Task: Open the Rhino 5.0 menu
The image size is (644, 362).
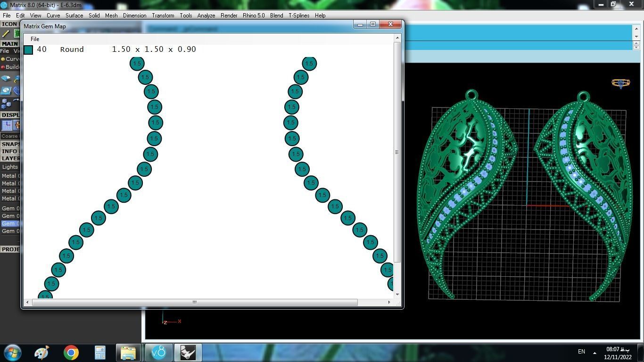Action: click(x=254, y=16)
